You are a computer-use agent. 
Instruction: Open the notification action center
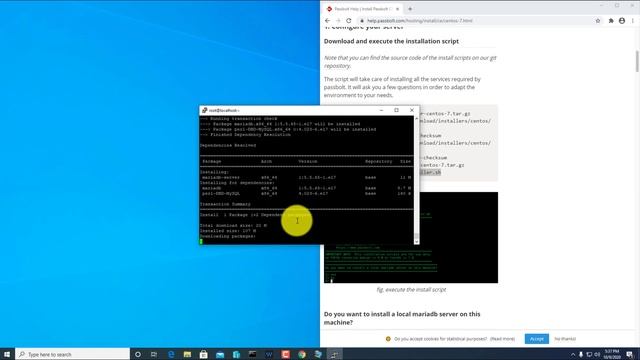(x=630, y=354)
